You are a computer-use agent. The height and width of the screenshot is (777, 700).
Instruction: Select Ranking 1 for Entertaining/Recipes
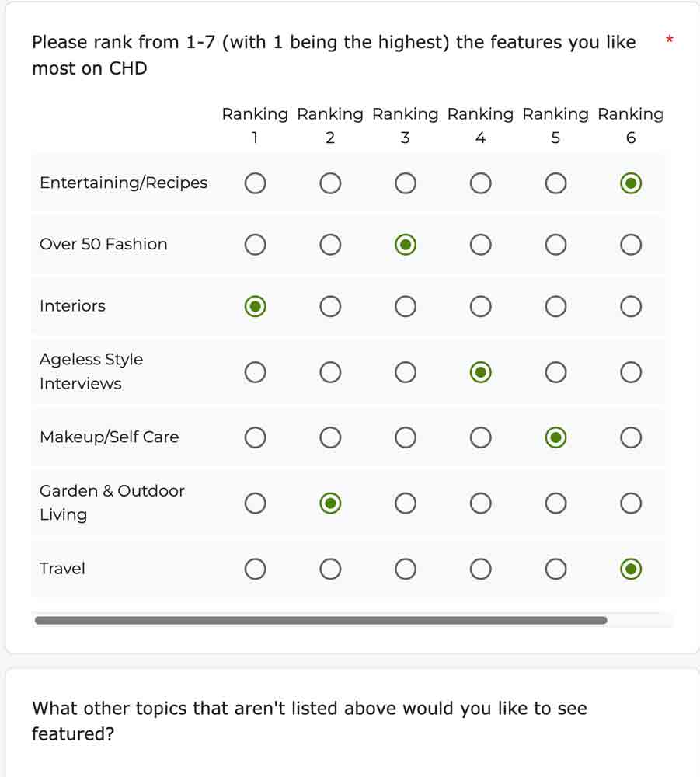click(255, 183)
